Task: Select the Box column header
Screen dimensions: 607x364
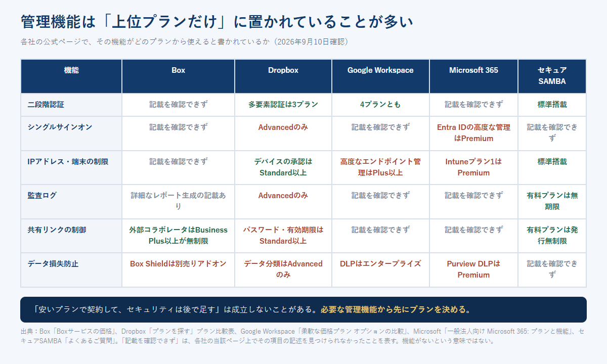Action: click(178, 76)
